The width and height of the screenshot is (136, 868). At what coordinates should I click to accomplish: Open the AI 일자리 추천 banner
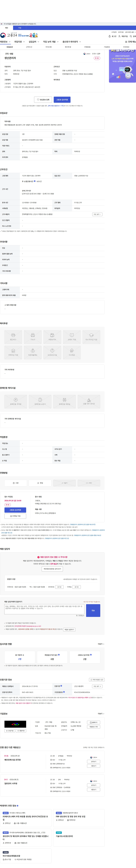pos(122,66)
